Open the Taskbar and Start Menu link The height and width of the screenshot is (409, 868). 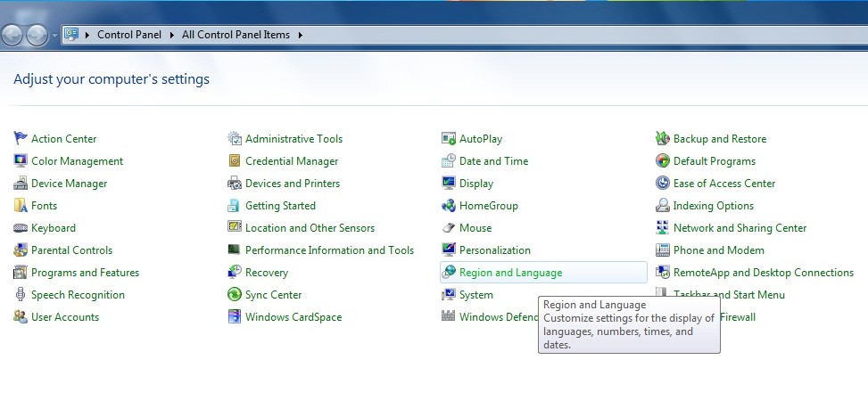tap(729, 295)
